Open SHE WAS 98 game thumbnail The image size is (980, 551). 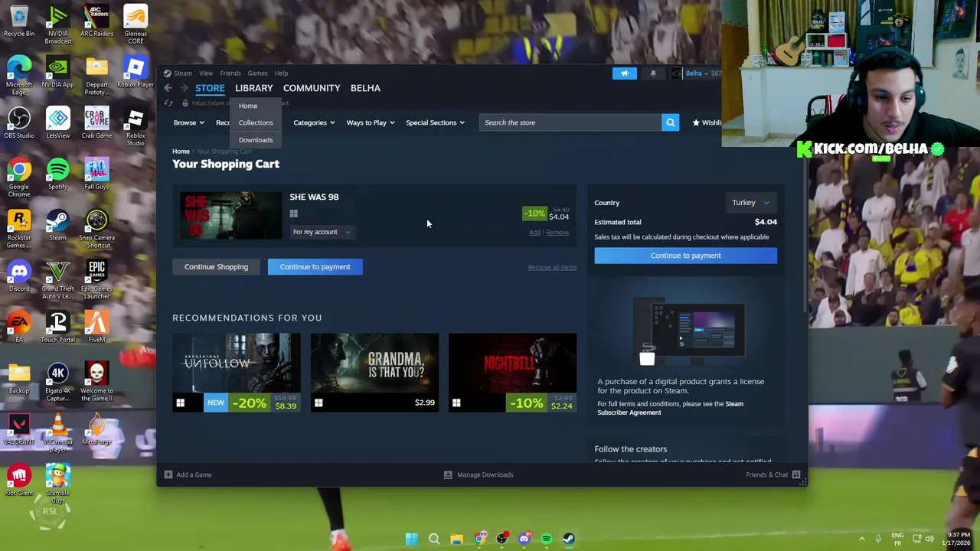tap(230, 216)
